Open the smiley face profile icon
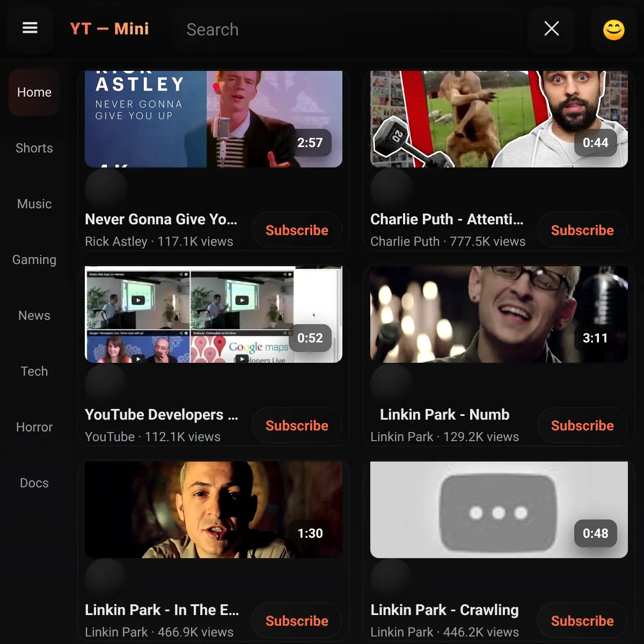Screen dimensions: 644x644 614,30
